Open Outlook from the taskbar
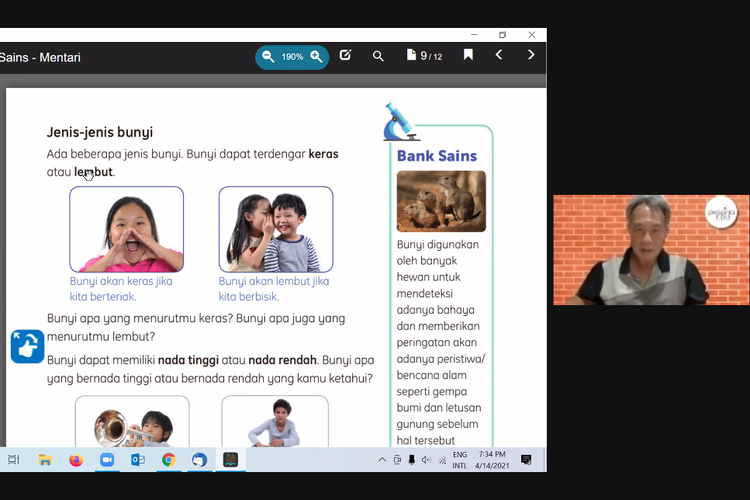The height and width of the screenshot is (500, 750). [138, 460]
